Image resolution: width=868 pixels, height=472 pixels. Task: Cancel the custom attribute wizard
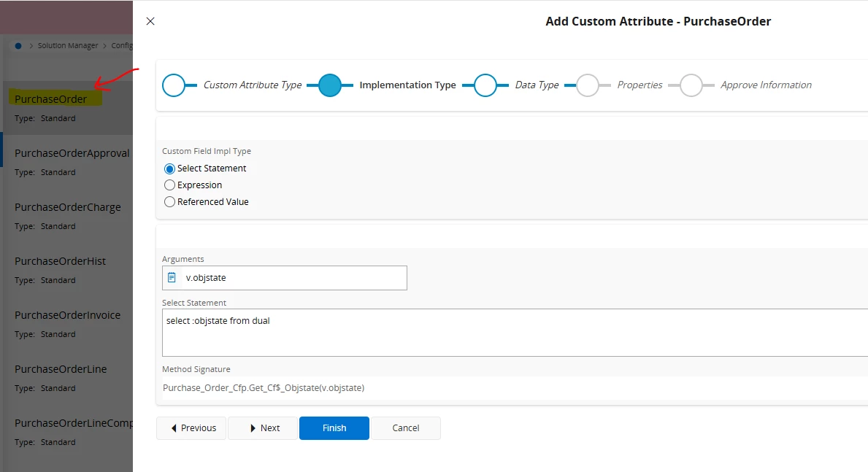[405, 428]
